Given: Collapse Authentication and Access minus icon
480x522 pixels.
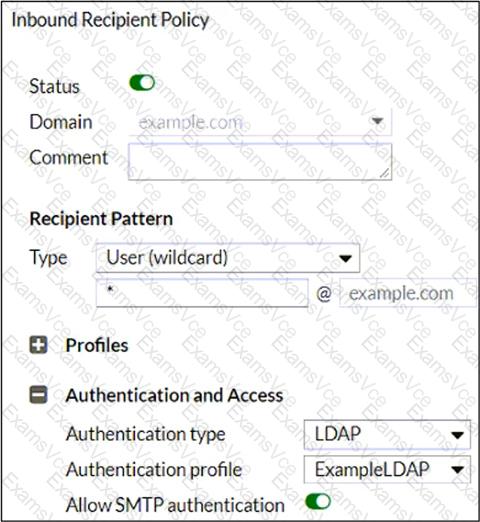Looking at the screenshot, I should (38, 395).
